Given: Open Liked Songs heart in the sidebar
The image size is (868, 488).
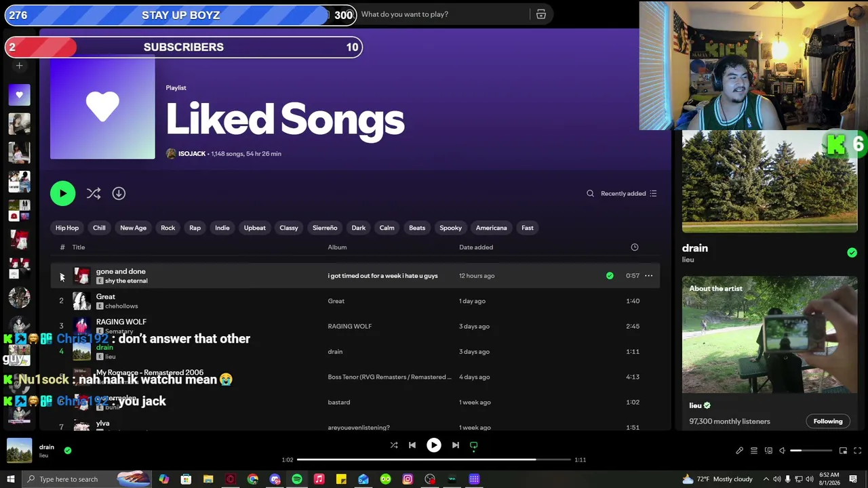Looking at the screenshot, I should [19, 95].
